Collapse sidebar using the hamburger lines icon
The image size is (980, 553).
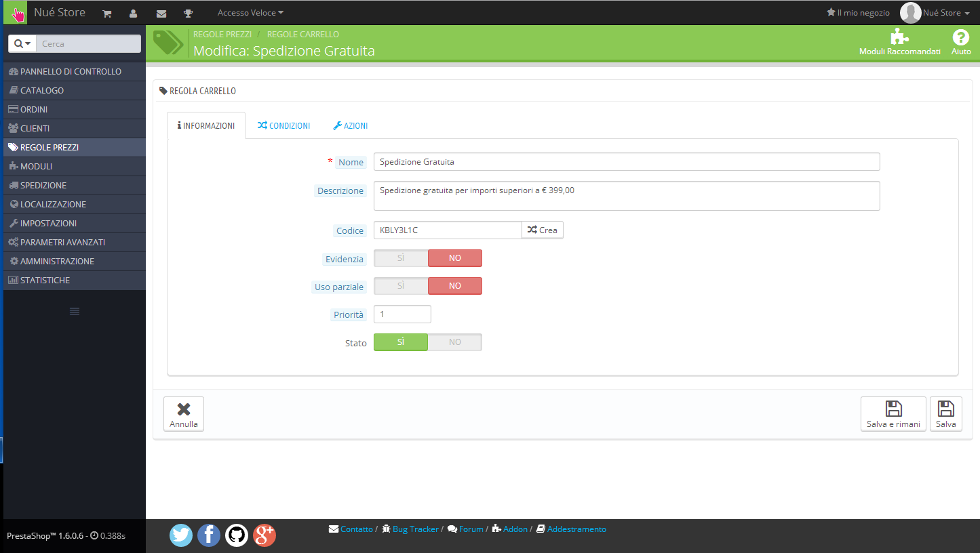pyautogui.click(x=75, y=311)
